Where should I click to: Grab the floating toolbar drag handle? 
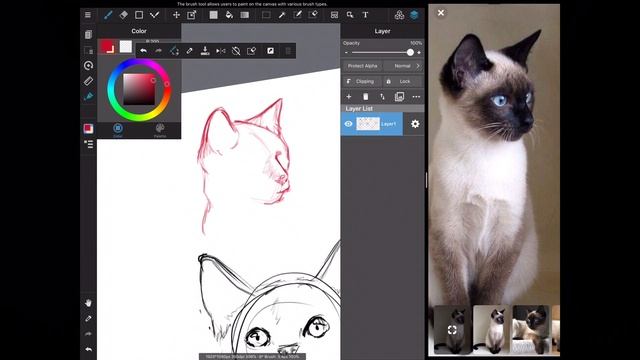tap(288, 51)
